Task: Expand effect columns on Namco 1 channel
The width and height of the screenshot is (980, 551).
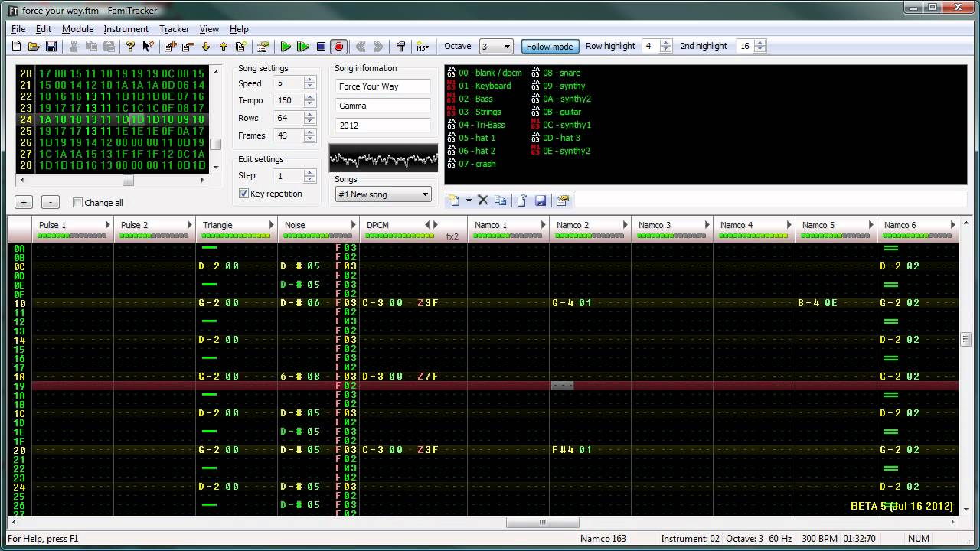Action: coord(543,225)
